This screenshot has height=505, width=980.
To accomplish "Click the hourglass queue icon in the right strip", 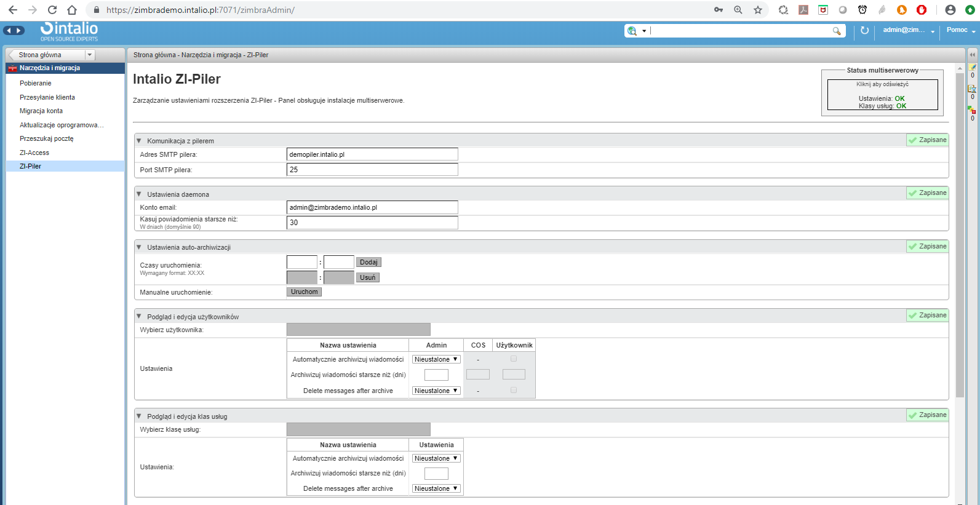I will tap(973, 89).
